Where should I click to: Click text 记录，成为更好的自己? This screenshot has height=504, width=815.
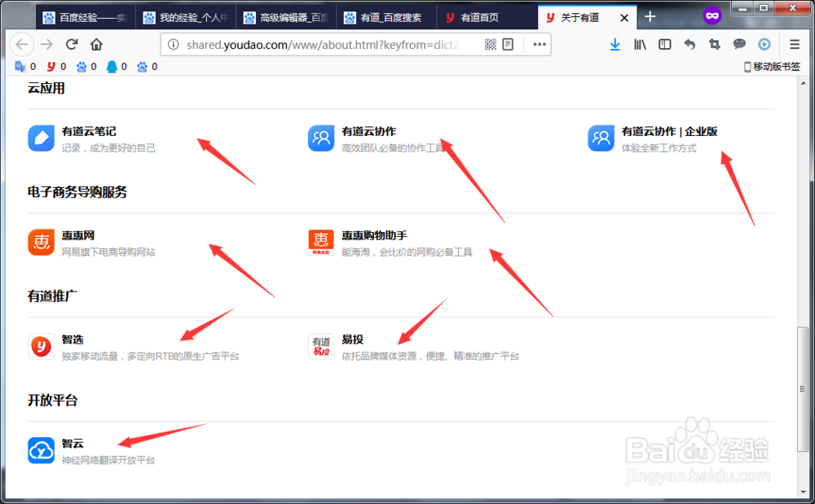[108, 148]
